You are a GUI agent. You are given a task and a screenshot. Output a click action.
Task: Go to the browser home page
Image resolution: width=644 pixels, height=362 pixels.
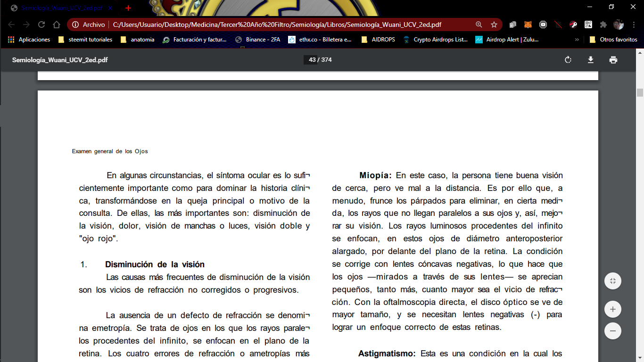tap(57, 25)
